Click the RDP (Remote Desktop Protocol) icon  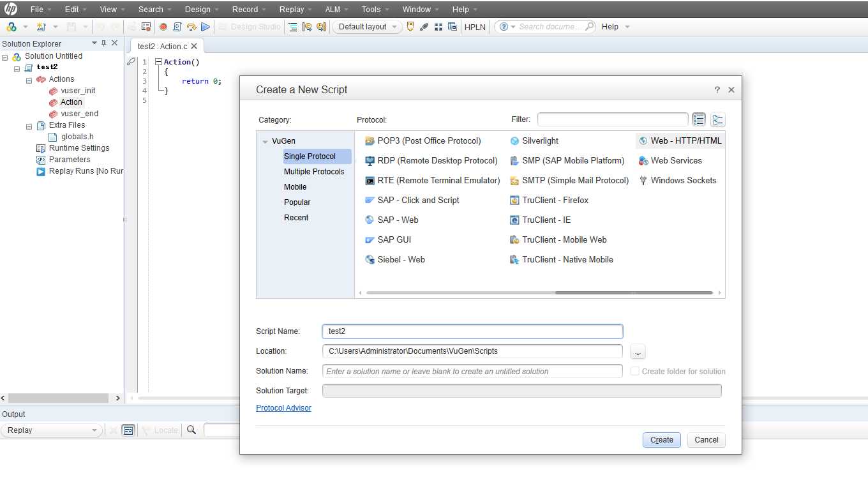point(370,161)
